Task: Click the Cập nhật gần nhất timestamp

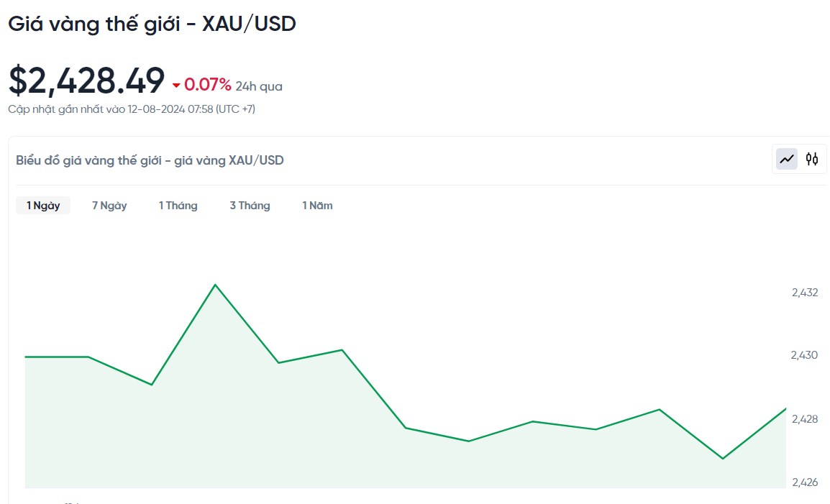Action: 132,109
